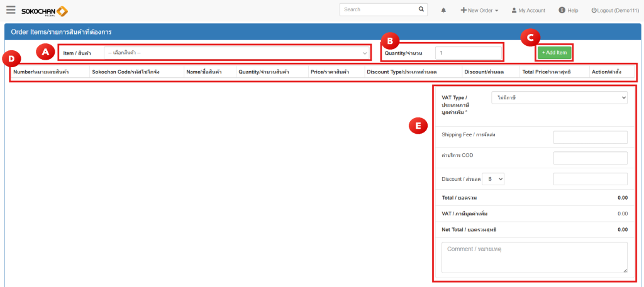Screen dimensions: 644x287
Task: Click the Quantity input field
Action: coord(469,53)
